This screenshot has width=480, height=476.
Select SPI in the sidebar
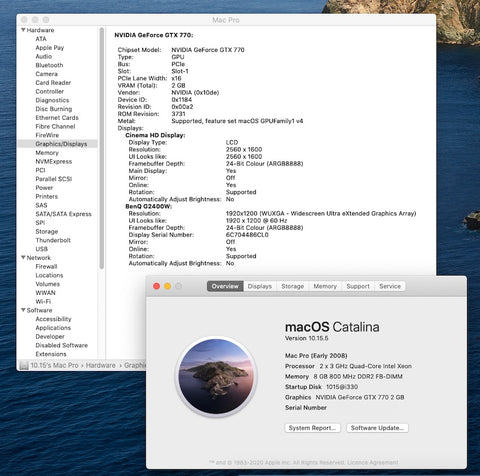(40, 223)
